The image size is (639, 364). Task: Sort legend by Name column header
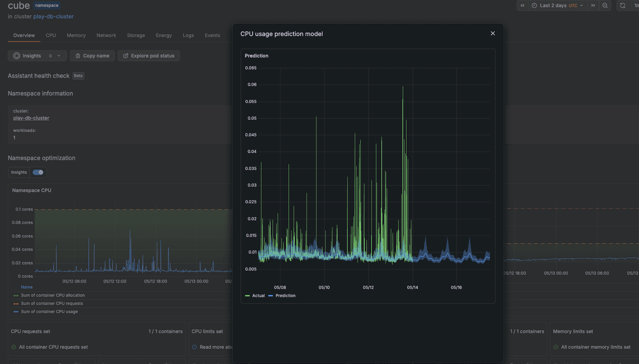tap(27, 287)
